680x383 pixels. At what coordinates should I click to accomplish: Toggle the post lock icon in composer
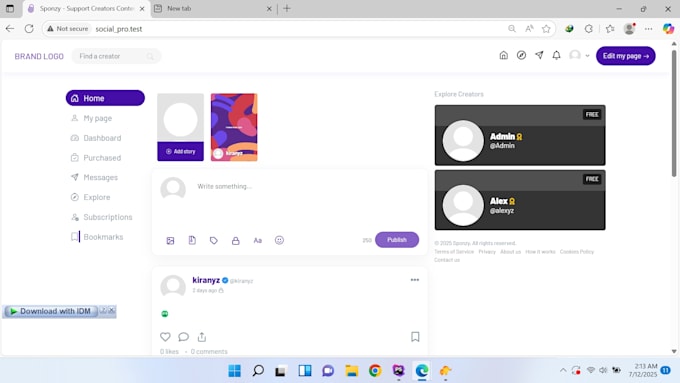(x=235, y=240)
